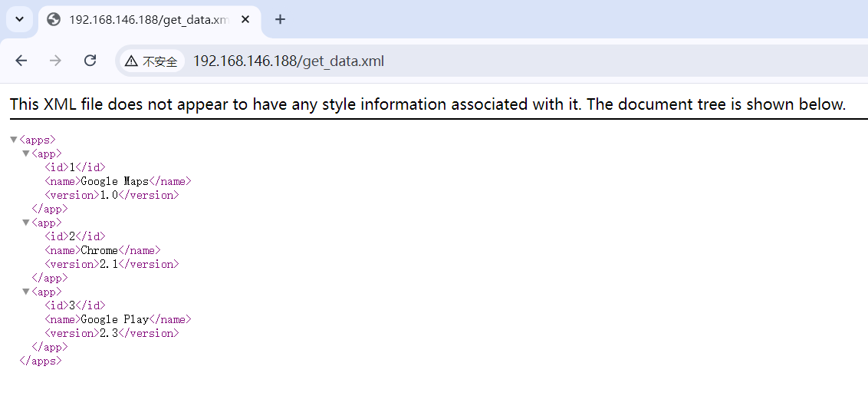Screen dimensions: 868x396
Task: Reload the current page
Action: coord(90,61)
